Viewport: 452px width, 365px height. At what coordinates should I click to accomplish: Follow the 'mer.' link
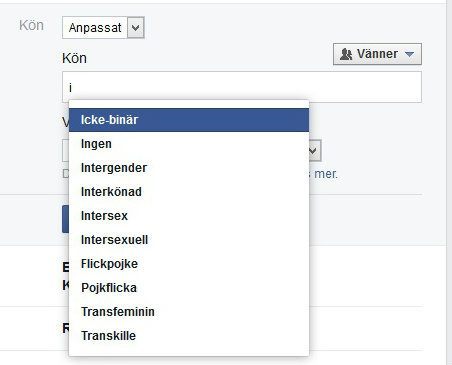click(x=326, y=174)
